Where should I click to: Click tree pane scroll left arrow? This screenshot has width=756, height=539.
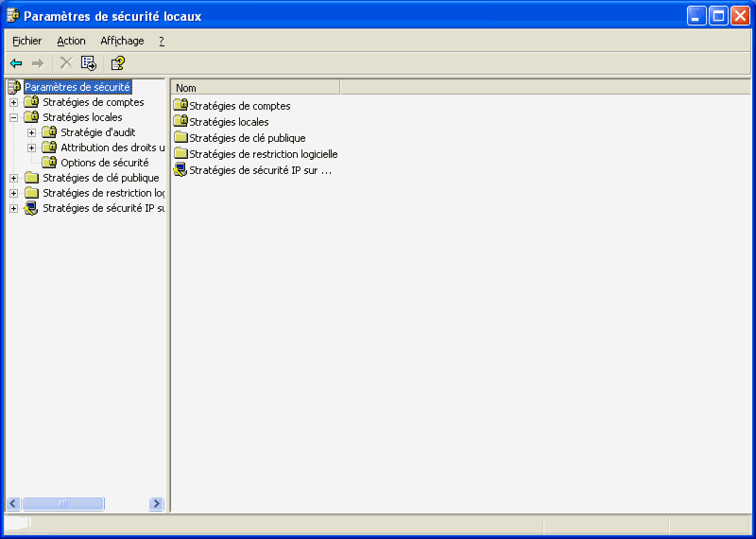13,504
